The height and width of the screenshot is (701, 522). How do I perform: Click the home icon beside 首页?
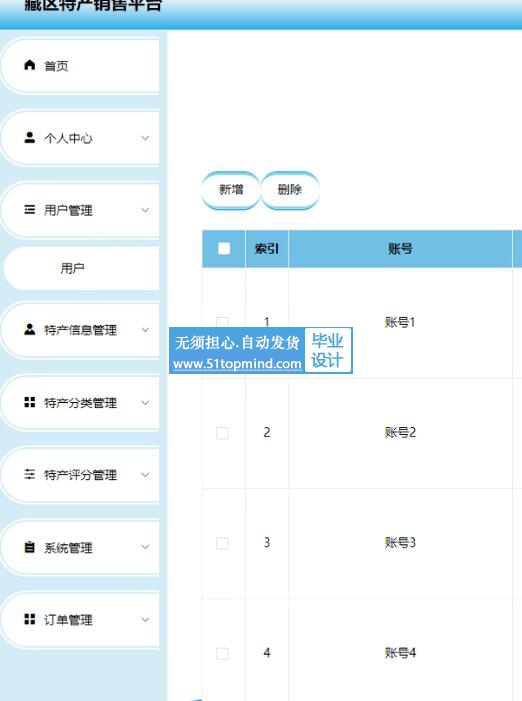pos(29,65)
